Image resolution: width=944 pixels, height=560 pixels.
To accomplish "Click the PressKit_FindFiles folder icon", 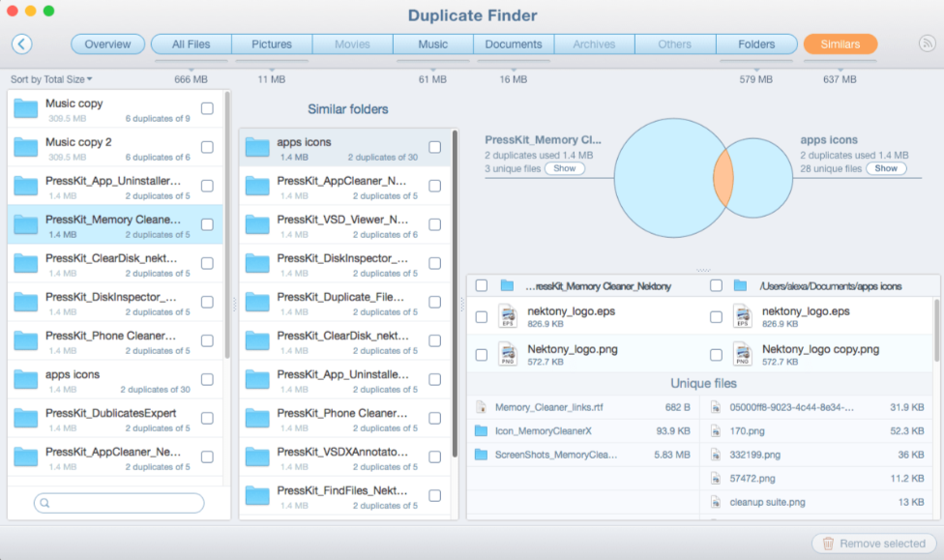I will [x=257, y=495].
